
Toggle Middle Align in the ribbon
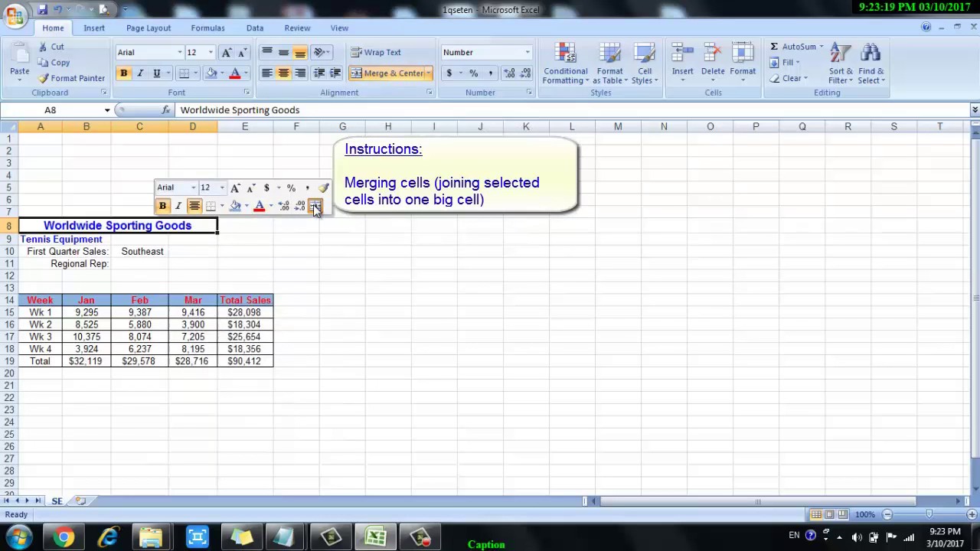tap(283, 52)
